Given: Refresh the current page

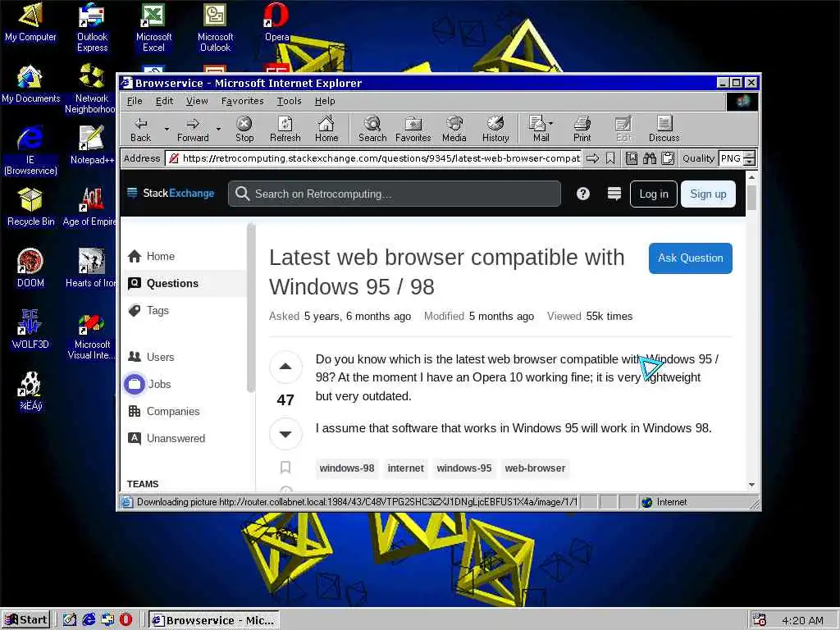Looking at the screenshot, I should click(x=285, y=129).
